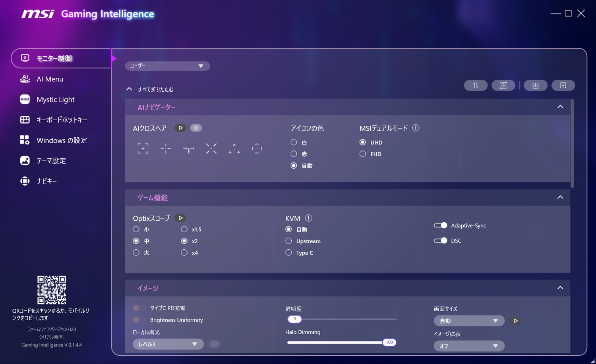Viewport: 596px width, 364px height.
Task: Open the ユーザー profile dropdown
Action: tap(167, 66)
